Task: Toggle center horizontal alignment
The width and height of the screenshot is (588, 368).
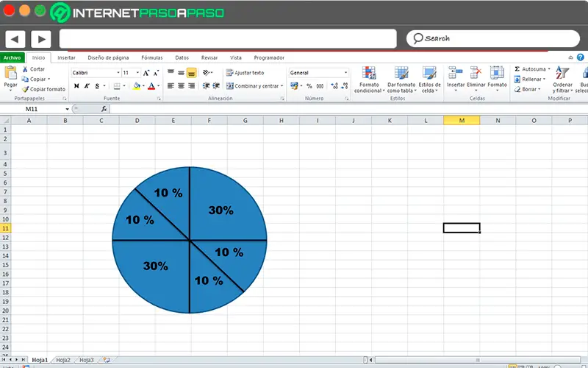Action: [x=181, y=86]
